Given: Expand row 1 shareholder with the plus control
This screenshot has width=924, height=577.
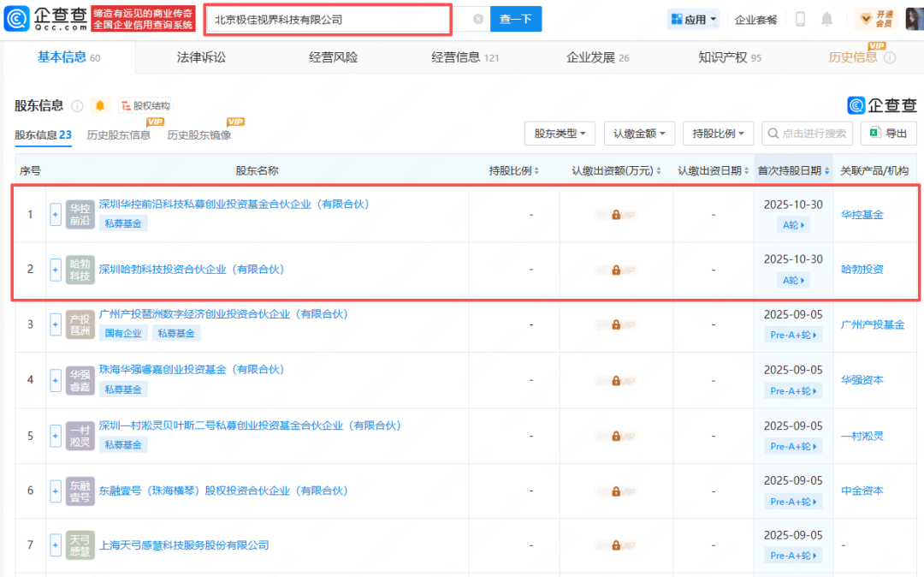Looking at the screenshot, I should pos(55,214).
